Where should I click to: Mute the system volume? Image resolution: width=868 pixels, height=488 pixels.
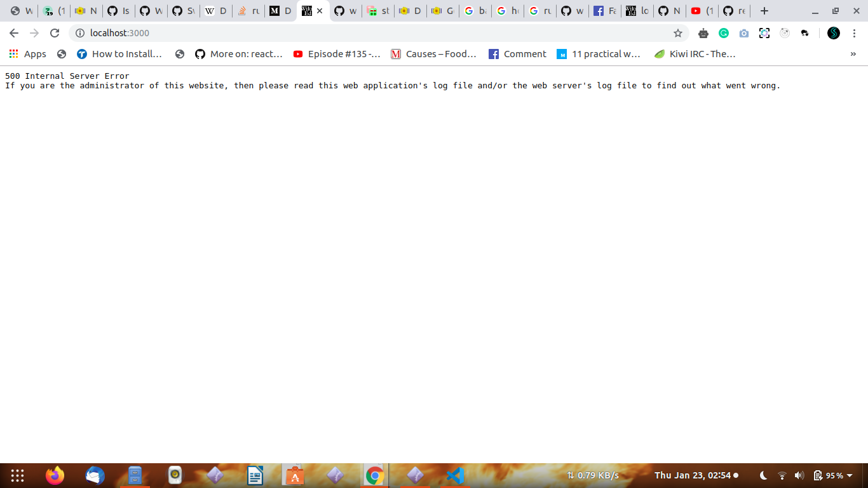(799, 475)
